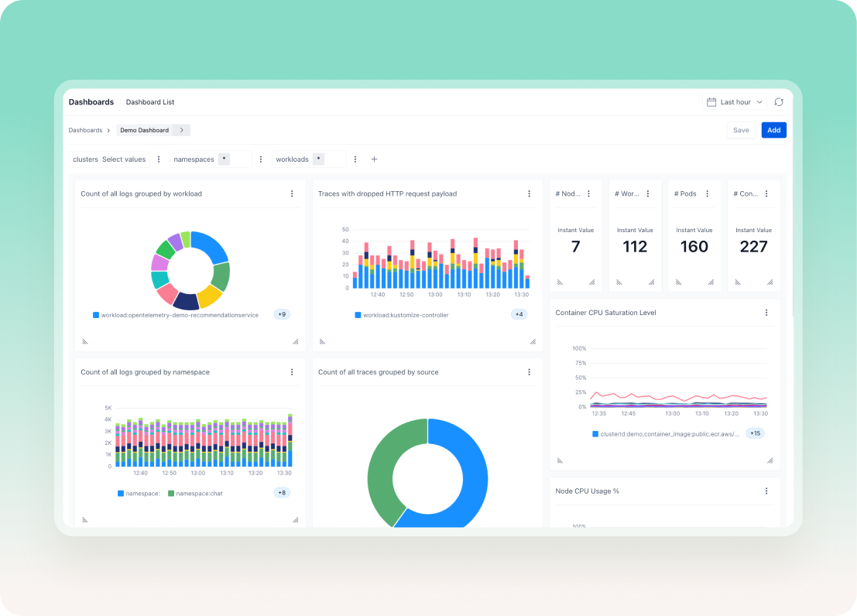Viewport: 857px width, 616px height.
Task: Toggle clusterId:demo container_image legend entry
Action: coord(666,434)
